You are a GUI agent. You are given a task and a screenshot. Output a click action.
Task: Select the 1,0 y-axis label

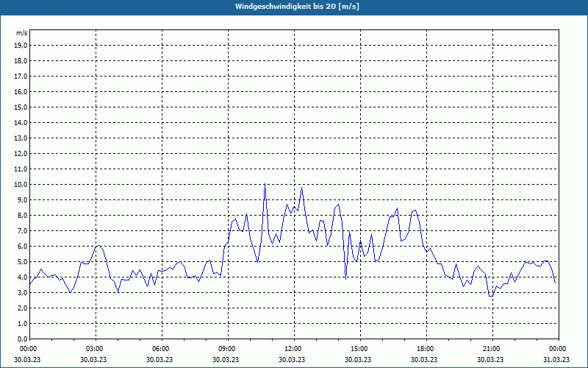pyautogui.click(x=23, y=324)
